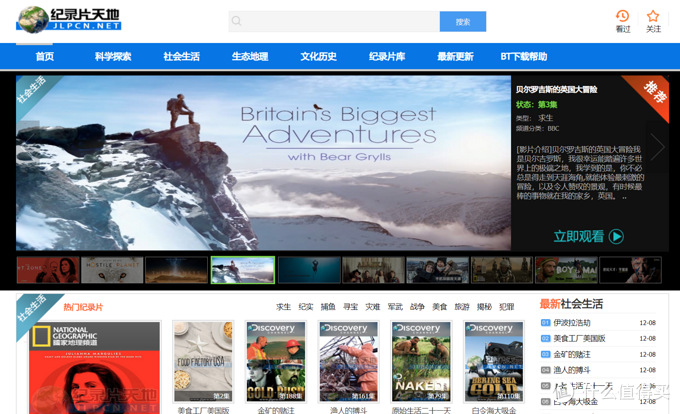680x414 pixels.
Task: Click the 纪录片天地 globe logo
Action: click(x=69, y=20)
